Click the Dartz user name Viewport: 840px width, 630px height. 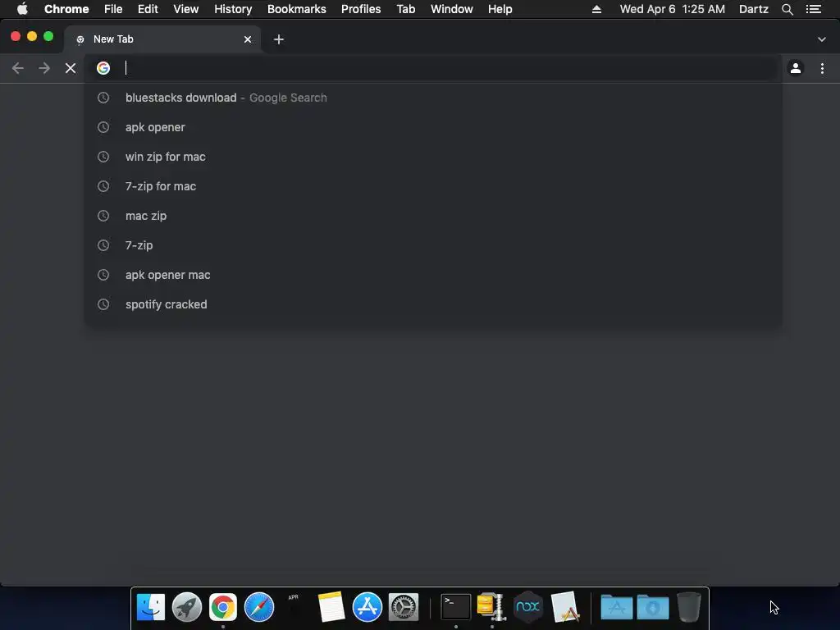click(754, 9)
